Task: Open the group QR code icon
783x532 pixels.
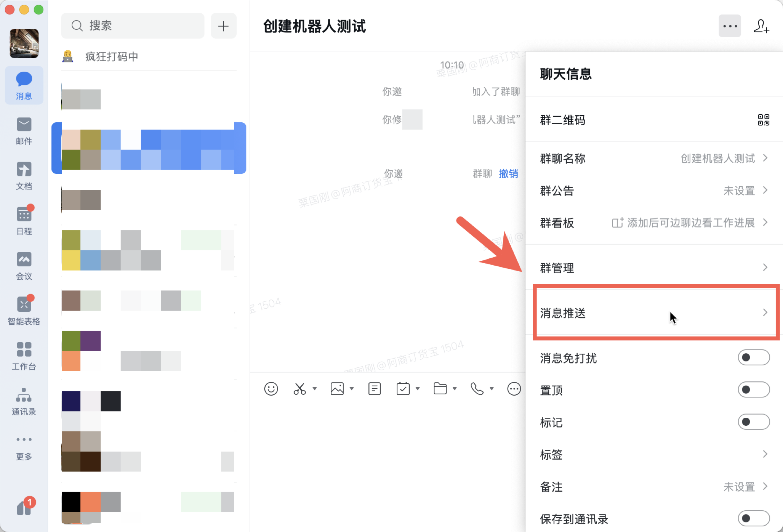Action: 763,120
